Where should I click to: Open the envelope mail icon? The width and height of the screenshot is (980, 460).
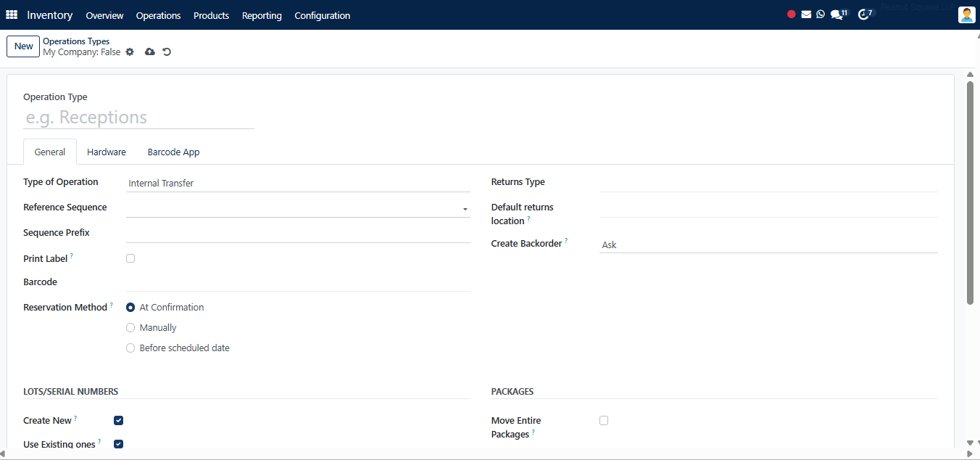click(806, 15)
